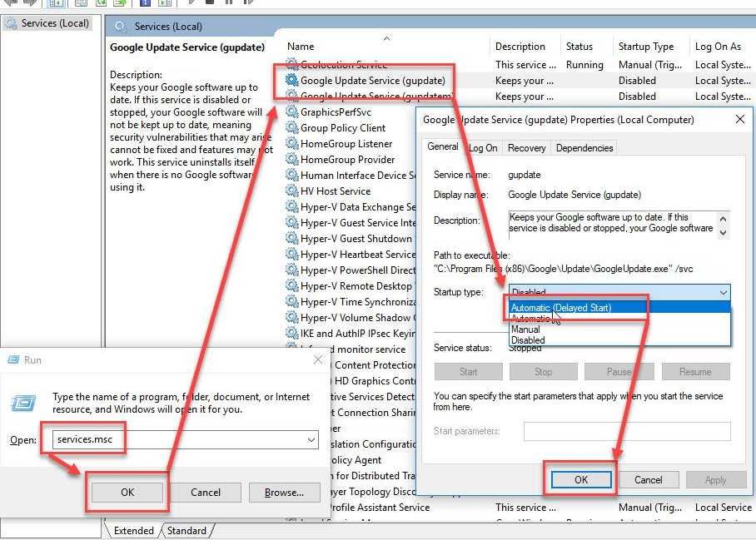The height and width of the screenshot is (540, 756).
Task: Click the Pause service button
Action: click(x=619, y=371)
